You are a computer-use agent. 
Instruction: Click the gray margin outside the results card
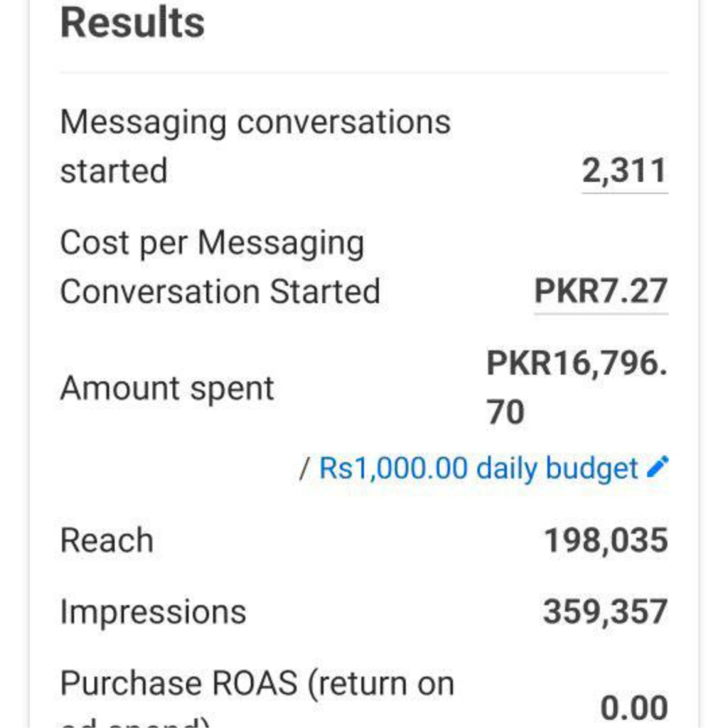[x=14, y=364]
